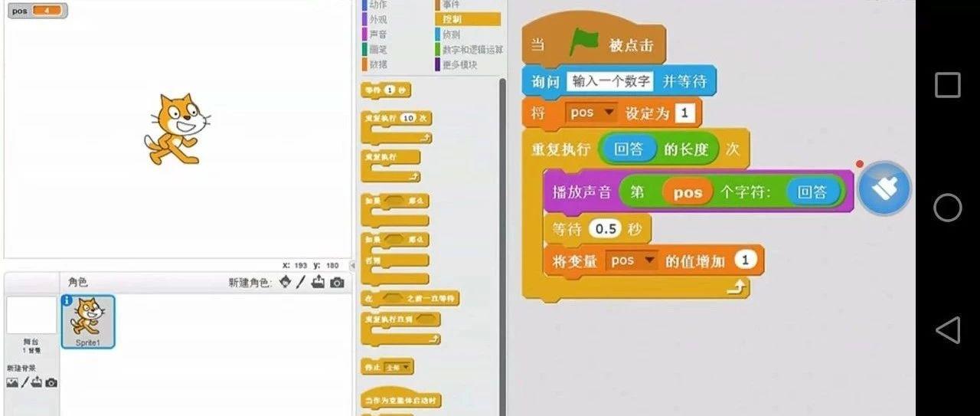Click the palette 在 之前一直等待 block
The image size is (980, 416).
(410, 298)
